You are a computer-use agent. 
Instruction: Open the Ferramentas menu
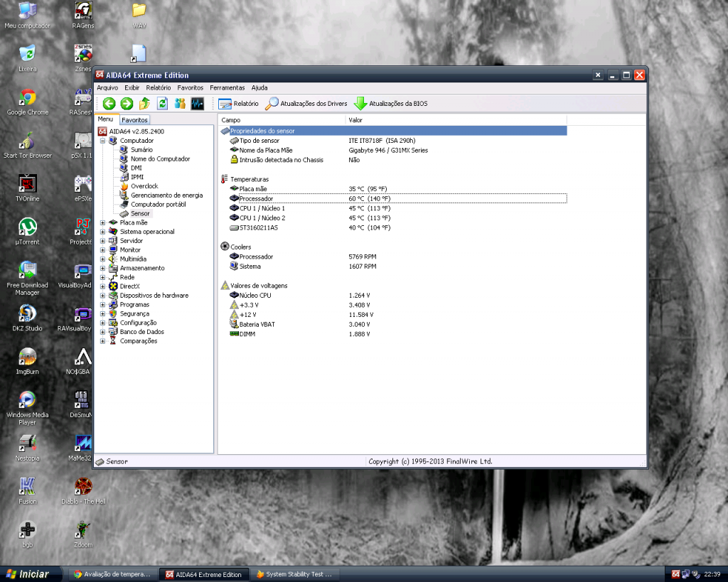pos(226,87)
